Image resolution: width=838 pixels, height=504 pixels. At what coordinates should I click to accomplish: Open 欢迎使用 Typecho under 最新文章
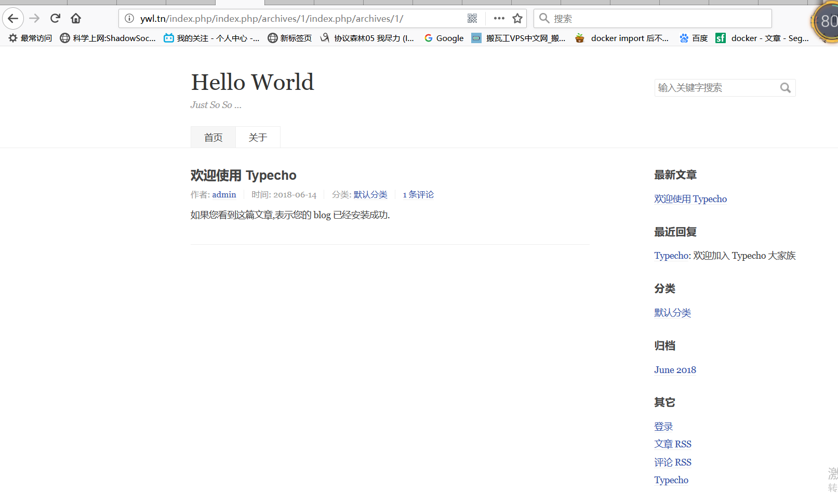click(x=690, y=199)
